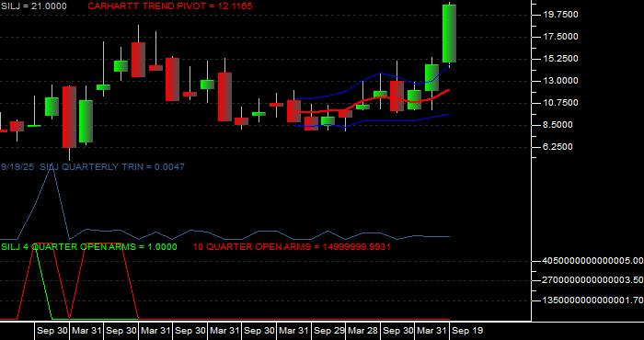Select the Sep 29 date label

tap(328, 331)
